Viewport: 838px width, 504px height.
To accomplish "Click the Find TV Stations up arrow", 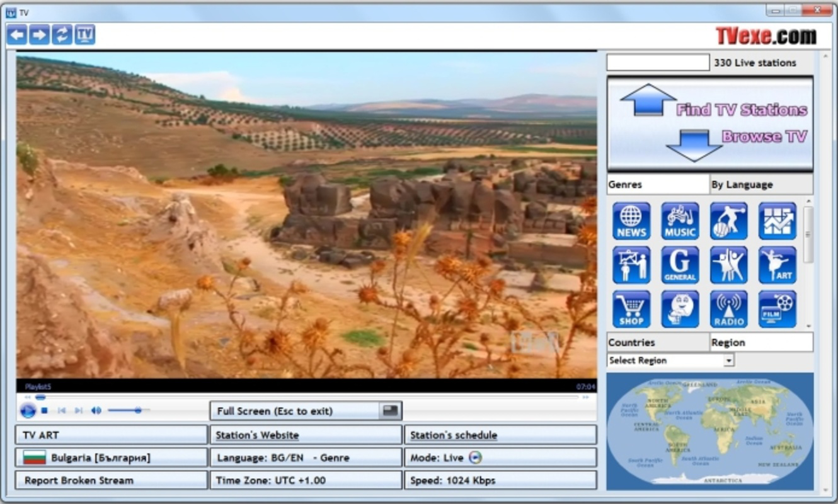I will [x=648, y=100].
